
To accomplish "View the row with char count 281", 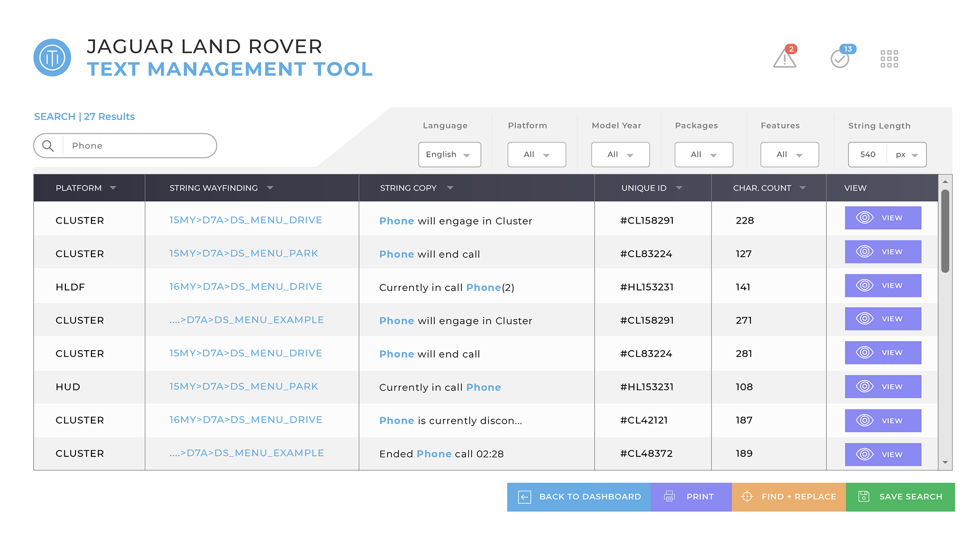I will click(883, 353).
